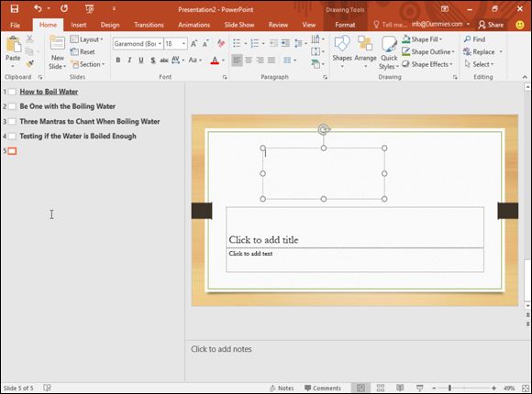Toggle strikethrough formatting
This screenshot has height=394, width=532.
click(x=164, y=60)
